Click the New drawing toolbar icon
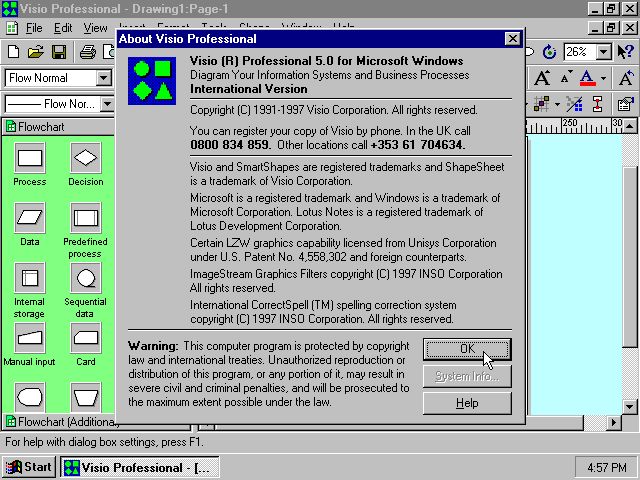The image size is (640, 480). tap(13, 52)
